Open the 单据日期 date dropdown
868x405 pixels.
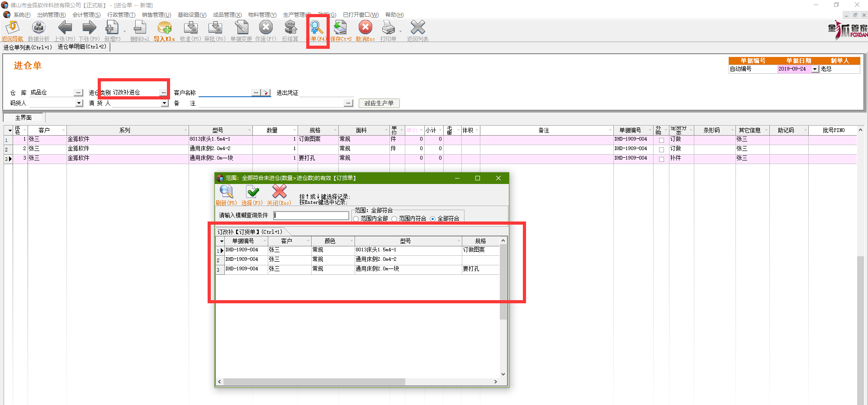click(815, 69)
